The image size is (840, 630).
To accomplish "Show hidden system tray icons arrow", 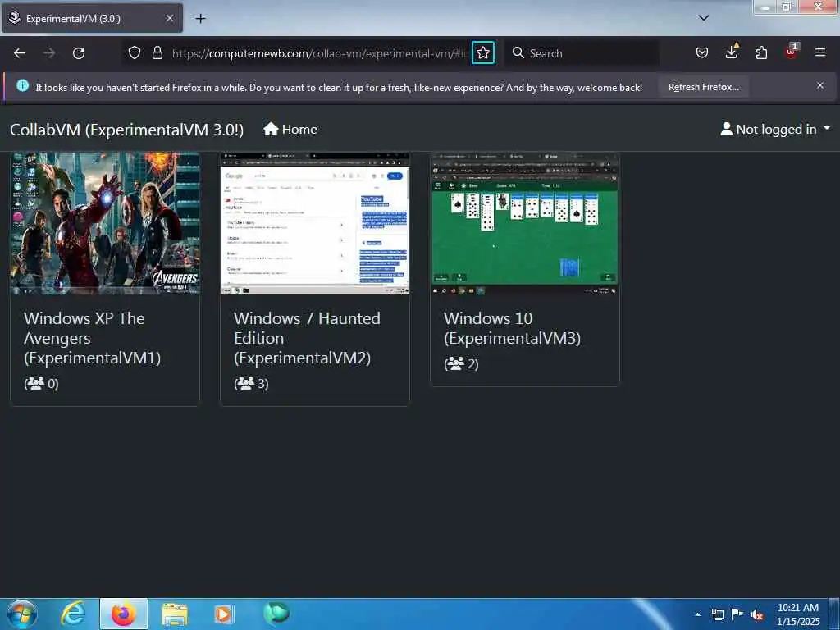I will pyautogui.click(x=697, y=614).
